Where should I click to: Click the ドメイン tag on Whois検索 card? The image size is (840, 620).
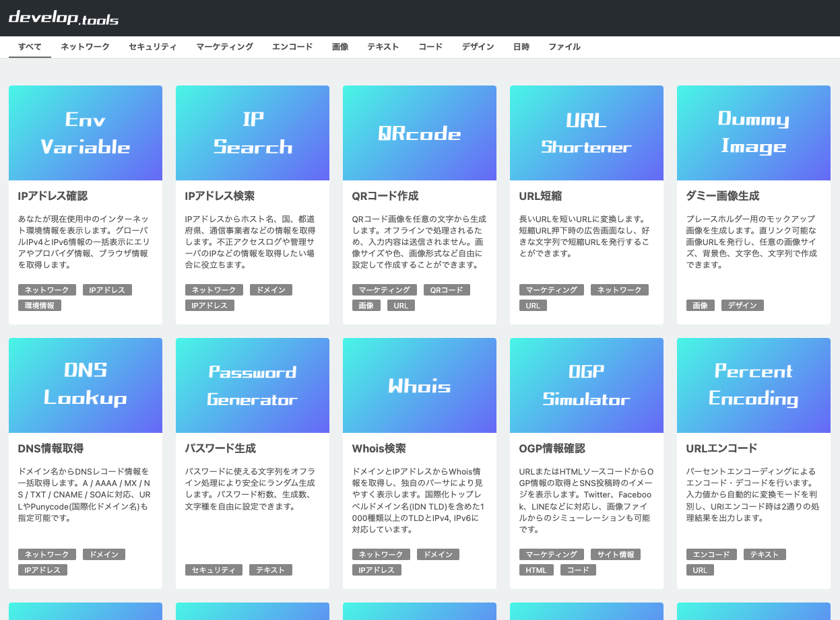[x=437, y=554]
